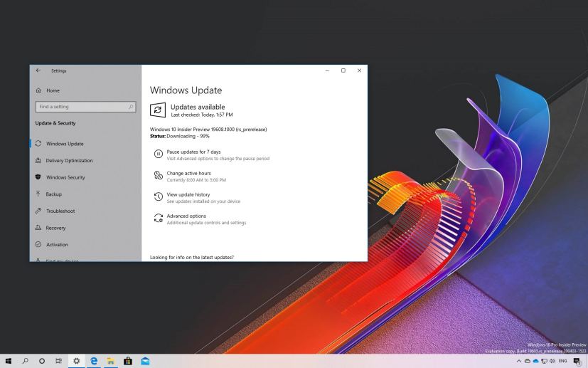
Task: Click the pause icon beside Pause updates
Action: [x=159, y=154]
